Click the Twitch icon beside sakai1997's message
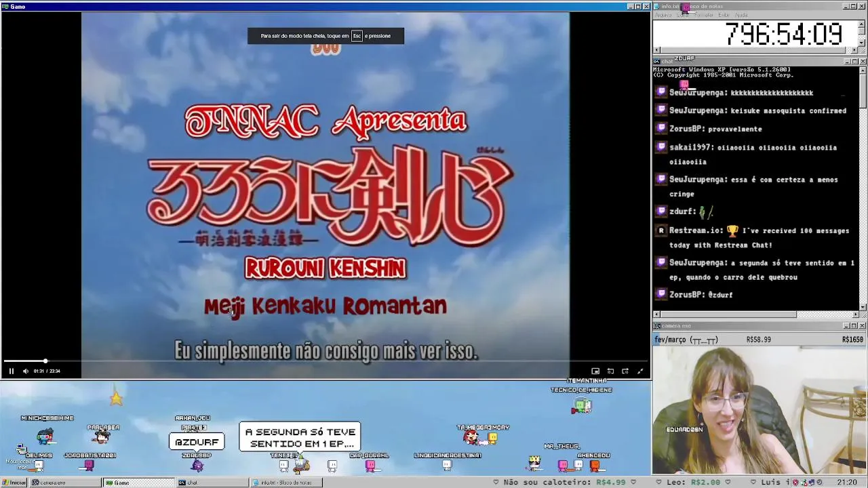 661,147
